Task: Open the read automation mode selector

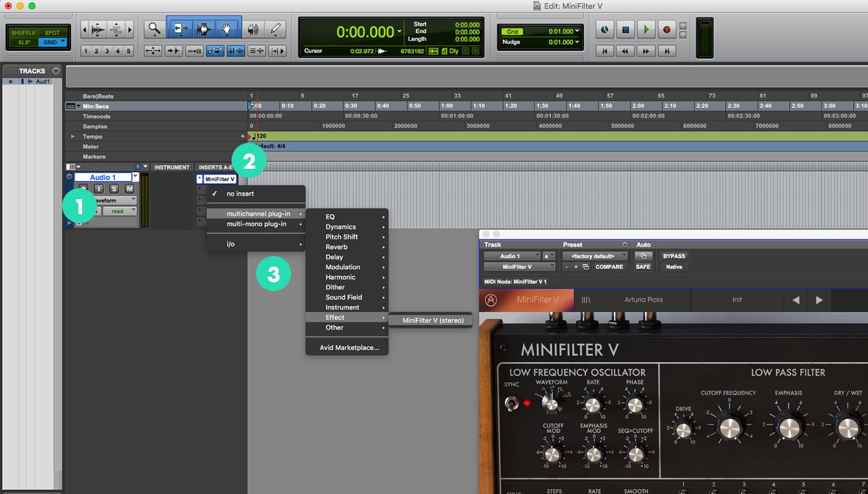Action: pos(120,211)
